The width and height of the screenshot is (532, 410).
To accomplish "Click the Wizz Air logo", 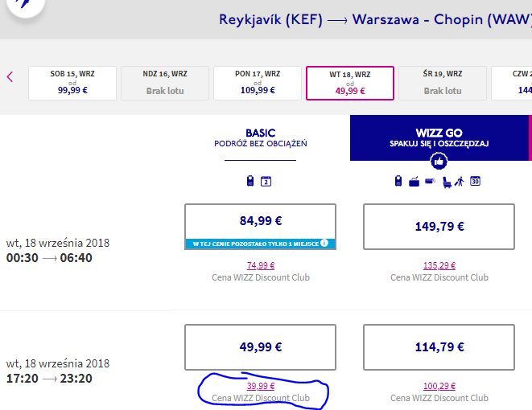I will click(26, 6).
